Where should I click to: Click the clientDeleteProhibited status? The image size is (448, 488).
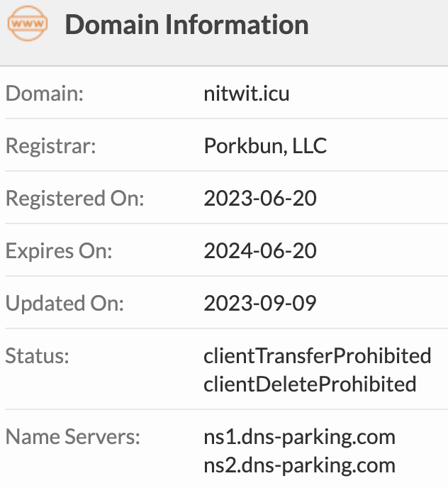[310, 384]
